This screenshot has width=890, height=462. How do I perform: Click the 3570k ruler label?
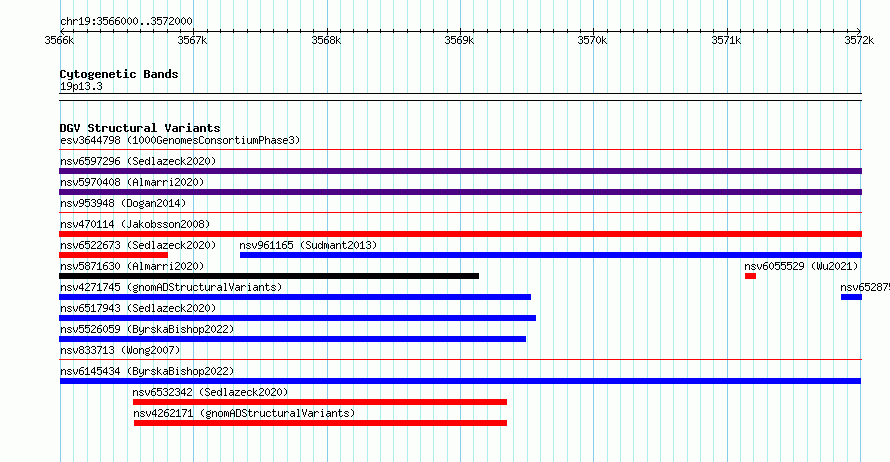coord(592,40)
